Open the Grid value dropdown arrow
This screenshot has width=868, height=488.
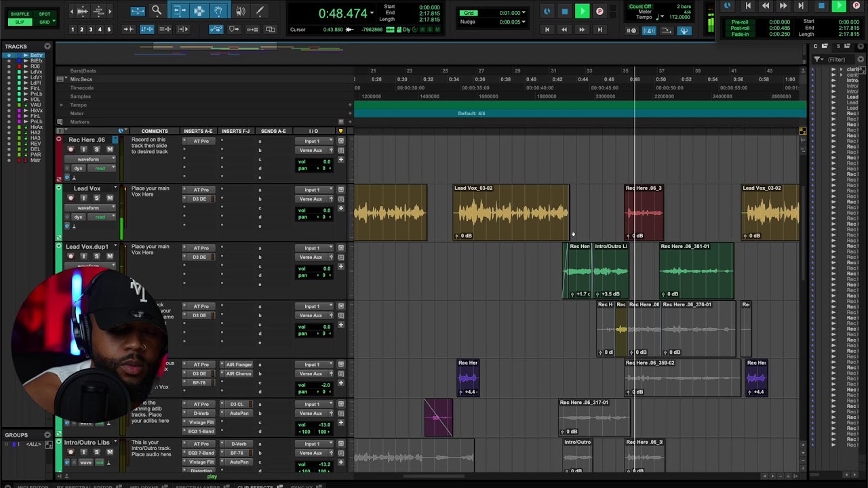(x=524, y=13)
